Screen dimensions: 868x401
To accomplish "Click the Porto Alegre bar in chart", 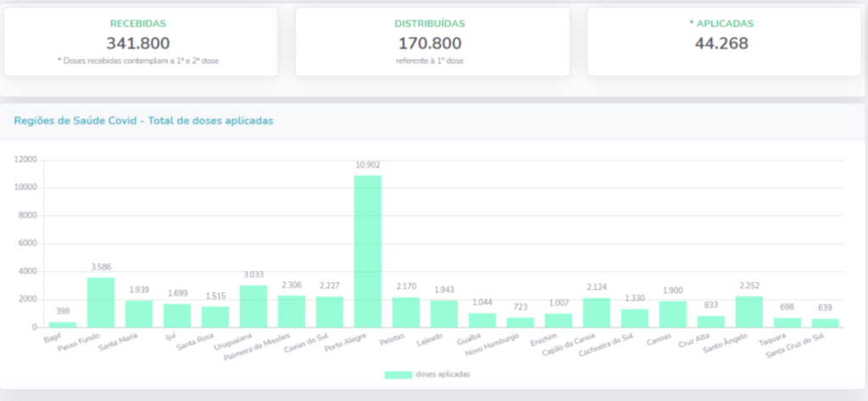I will point(368,251).
